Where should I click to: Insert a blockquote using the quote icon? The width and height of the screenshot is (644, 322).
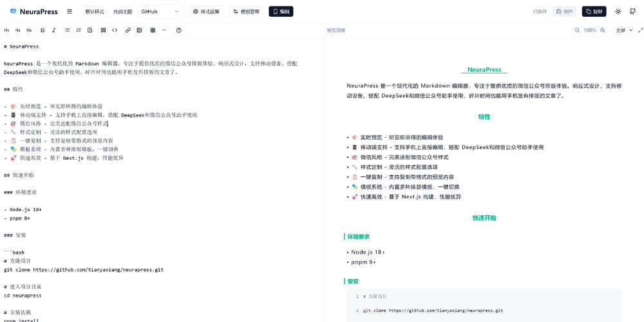coord(103,30)
